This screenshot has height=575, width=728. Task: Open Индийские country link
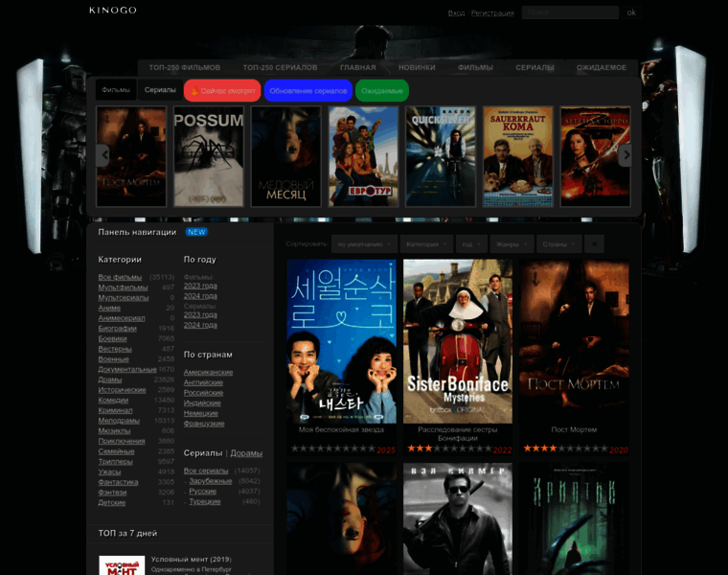202,402
